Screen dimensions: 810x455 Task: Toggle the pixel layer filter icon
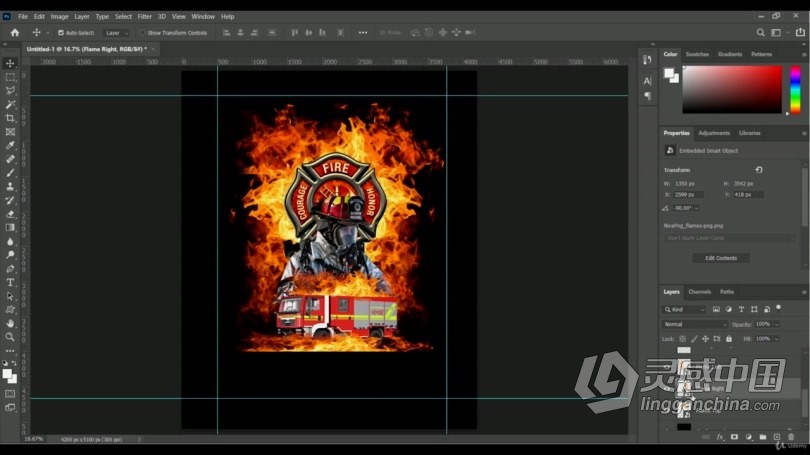tap(716, 309)
